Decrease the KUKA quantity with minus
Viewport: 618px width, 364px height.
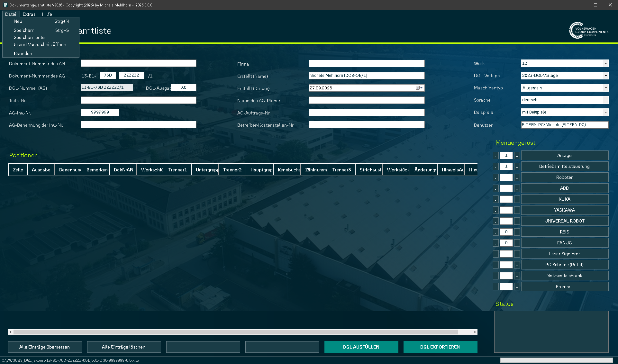[496, 200]
